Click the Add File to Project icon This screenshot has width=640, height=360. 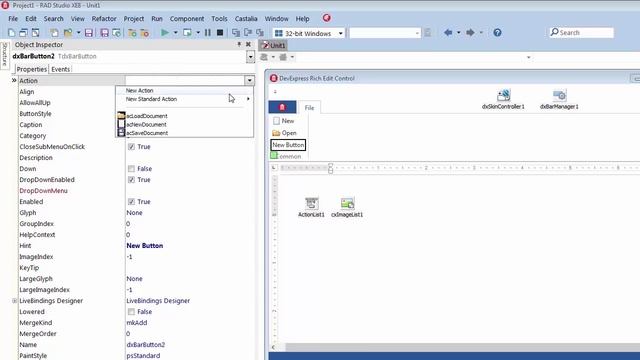coord(132,33)
